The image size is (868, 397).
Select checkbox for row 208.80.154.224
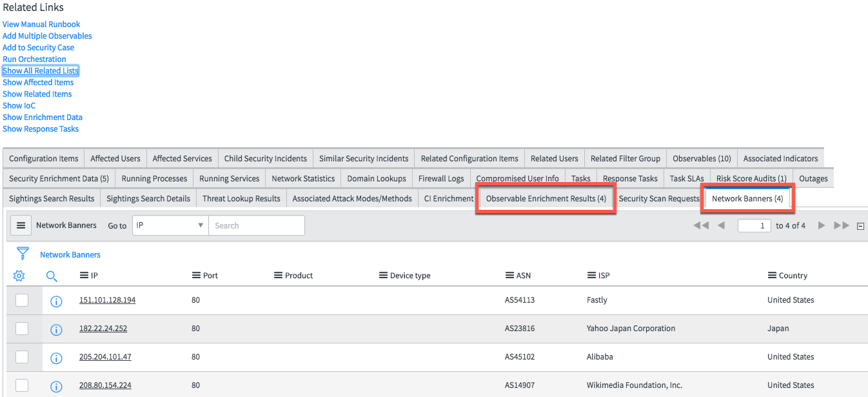coord(22,385)
